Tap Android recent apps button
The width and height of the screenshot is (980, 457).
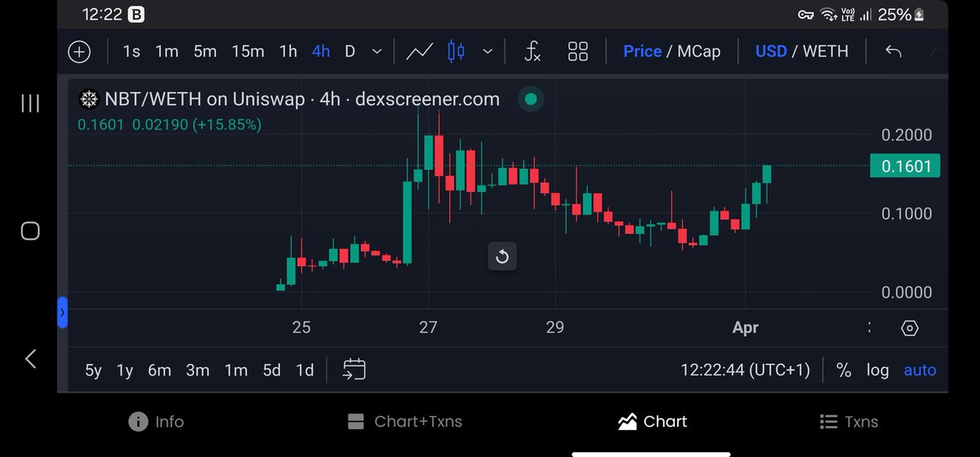pos(30,104)
